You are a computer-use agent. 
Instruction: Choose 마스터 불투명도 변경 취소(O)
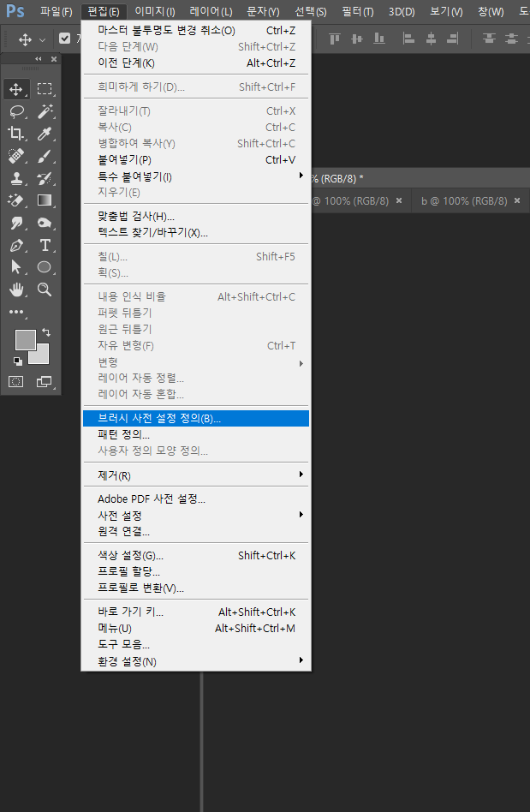tap(195, 31)
